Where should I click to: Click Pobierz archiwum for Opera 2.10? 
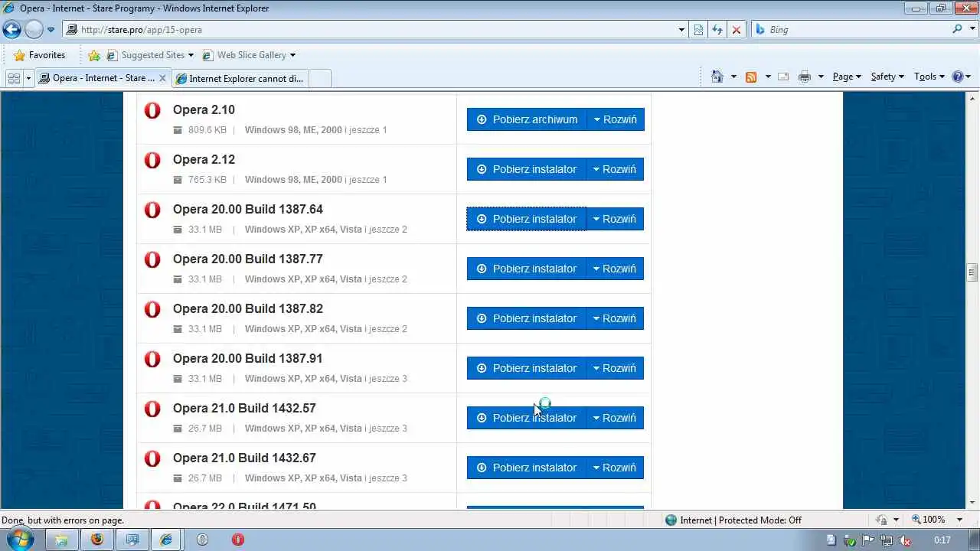(527, 119)
